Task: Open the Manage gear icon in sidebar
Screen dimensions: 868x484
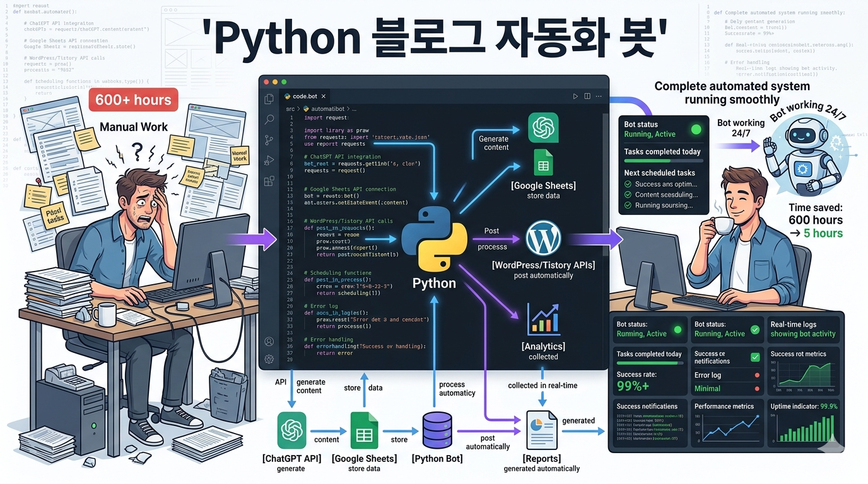Action: coord(269,359)
